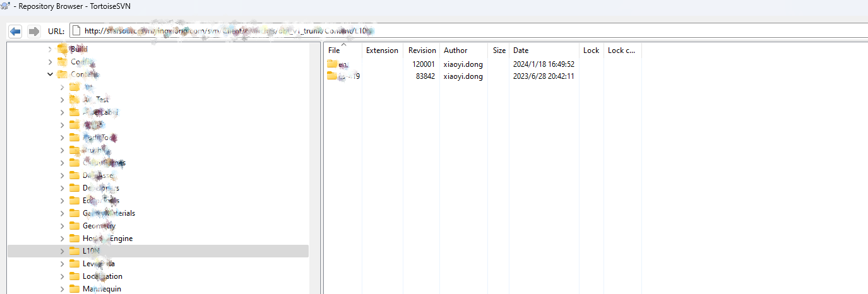This screenshot has height=294, width=868.
Task: Expand the Developers folder node
Action: pyautogui.click(x=62, y=188)
